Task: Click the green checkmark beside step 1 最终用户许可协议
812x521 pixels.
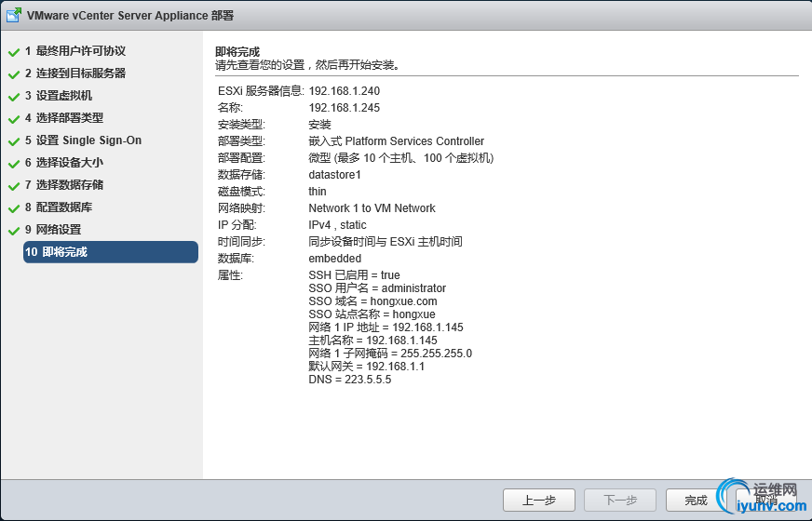Action: coord(14,53)
